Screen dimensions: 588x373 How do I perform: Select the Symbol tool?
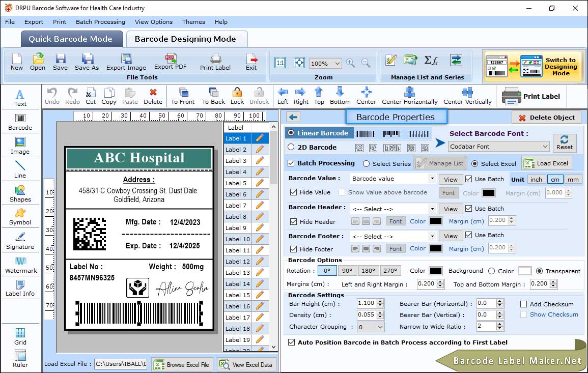coord(20,217)
